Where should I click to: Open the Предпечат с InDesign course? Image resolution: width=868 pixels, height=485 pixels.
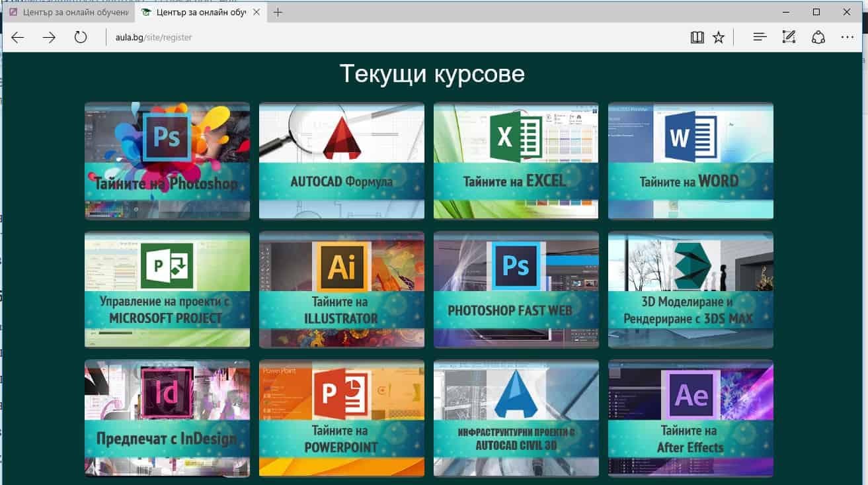click(167, 418)
